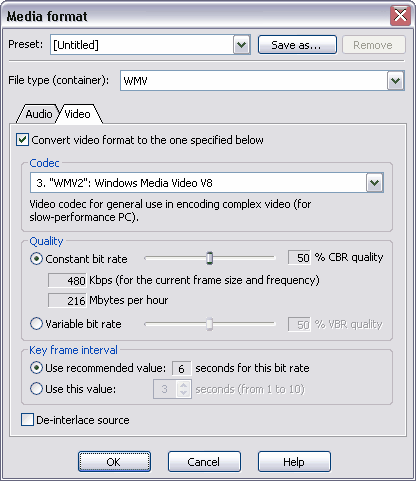Toggle Convert video format checkbox
Viewport: 416px width, 481px height.
22,140
